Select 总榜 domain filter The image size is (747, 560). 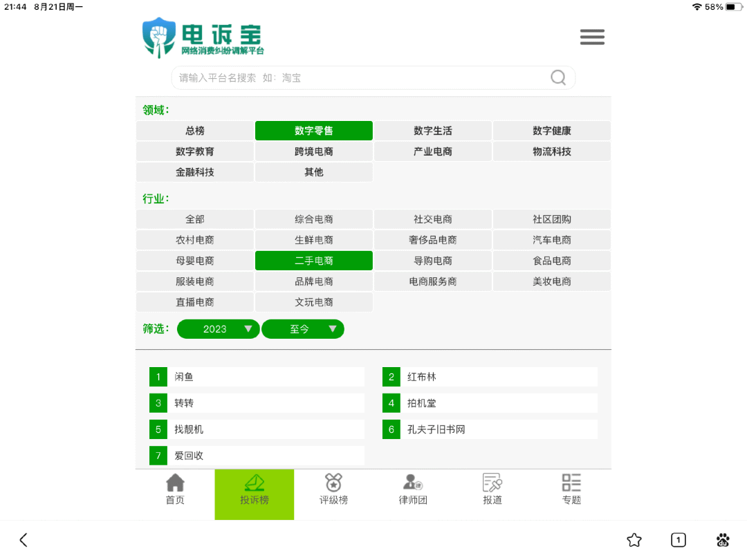[x=195, y=131]
